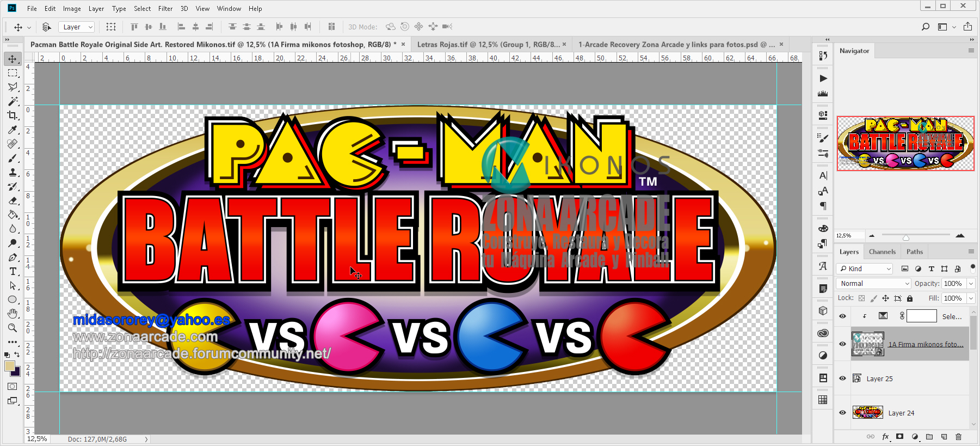This screenshot has height=446, width=980.
Task: Select the Blur tool
Action: pyautogui.click(x=13, y=229)
